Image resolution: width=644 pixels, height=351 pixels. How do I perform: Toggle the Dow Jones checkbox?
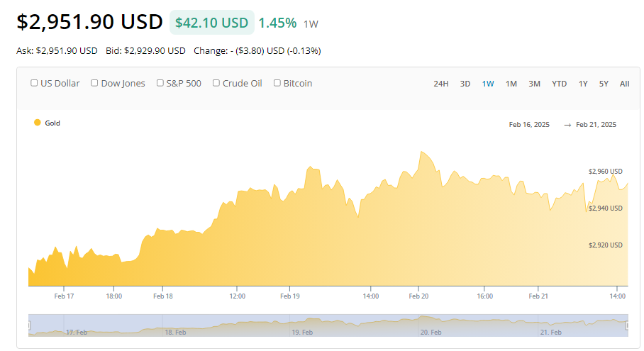94,83
